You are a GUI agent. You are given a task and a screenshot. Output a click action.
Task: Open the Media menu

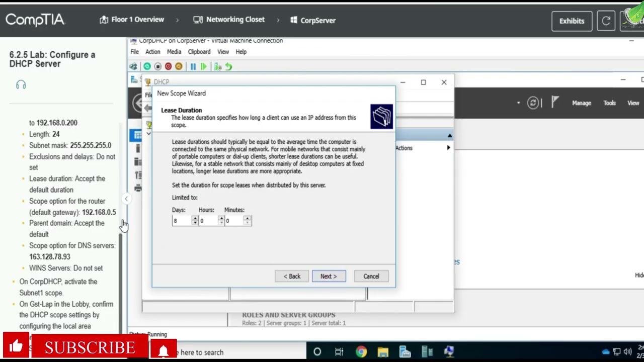click(x=174, y=52)
